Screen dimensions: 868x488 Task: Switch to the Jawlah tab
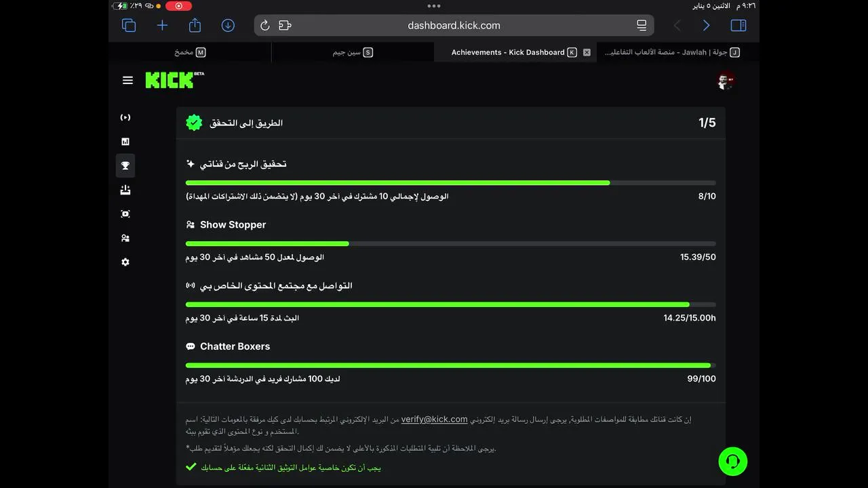click(x=678, y=52)
